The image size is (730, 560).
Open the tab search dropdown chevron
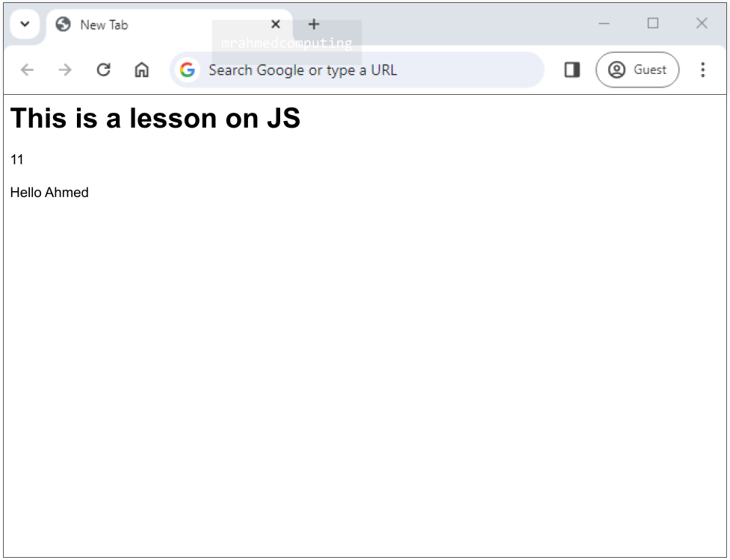(25, 24)
